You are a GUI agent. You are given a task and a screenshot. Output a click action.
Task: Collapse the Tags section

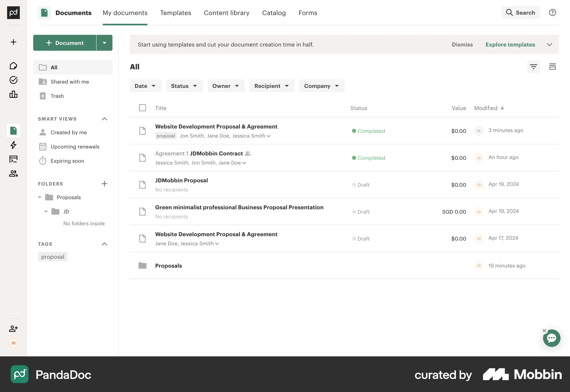(x=104, y=244)
